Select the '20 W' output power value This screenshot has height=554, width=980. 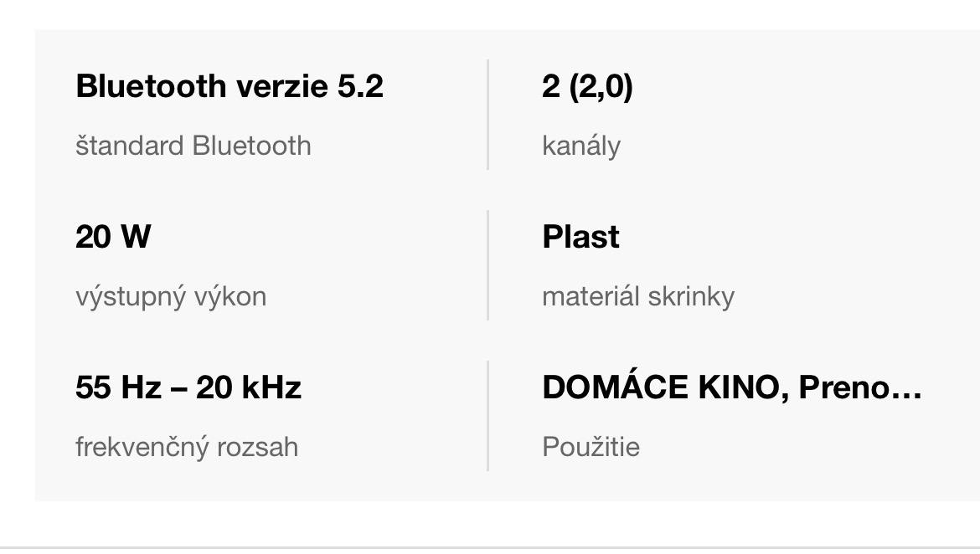pyautogui.click(x=112, y=237)
